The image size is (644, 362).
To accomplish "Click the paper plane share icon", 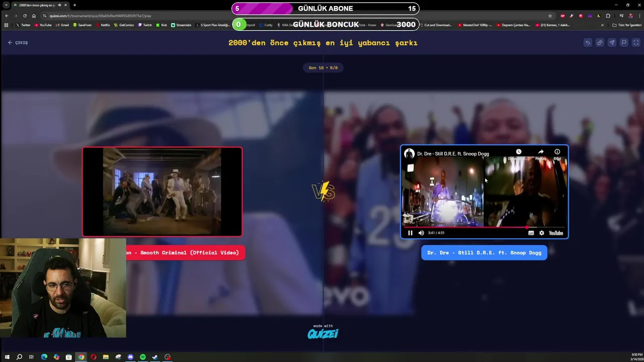I will click(612, 43).
